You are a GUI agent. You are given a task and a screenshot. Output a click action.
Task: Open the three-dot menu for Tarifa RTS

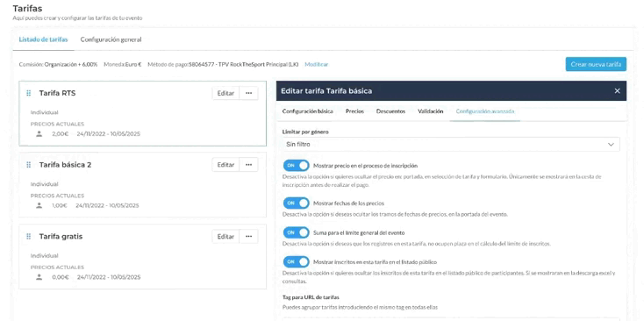248,93
